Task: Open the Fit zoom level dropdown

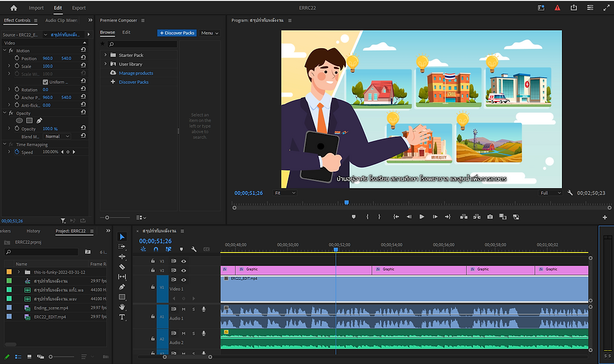Action: pos(285,193)
